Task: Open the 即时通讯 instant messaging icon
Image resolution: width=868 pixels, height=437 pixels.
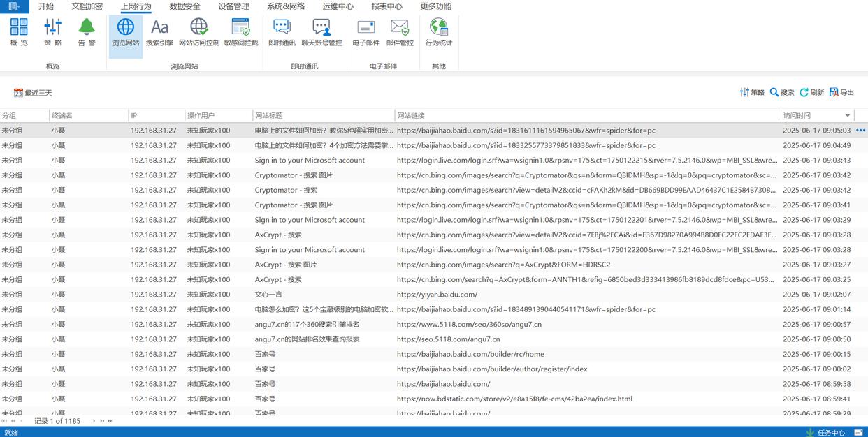Action: 282,33
